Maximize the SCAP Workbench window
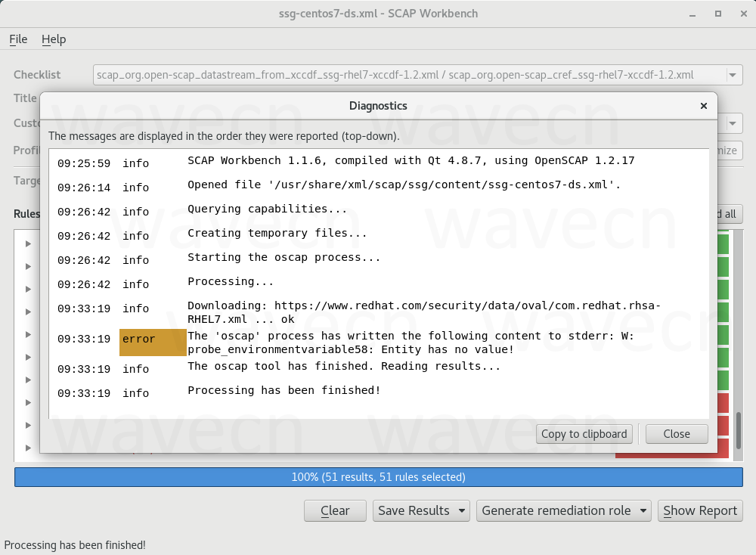Screen dimensions: 756x555 pyautogui.click(x=717, y=14)
